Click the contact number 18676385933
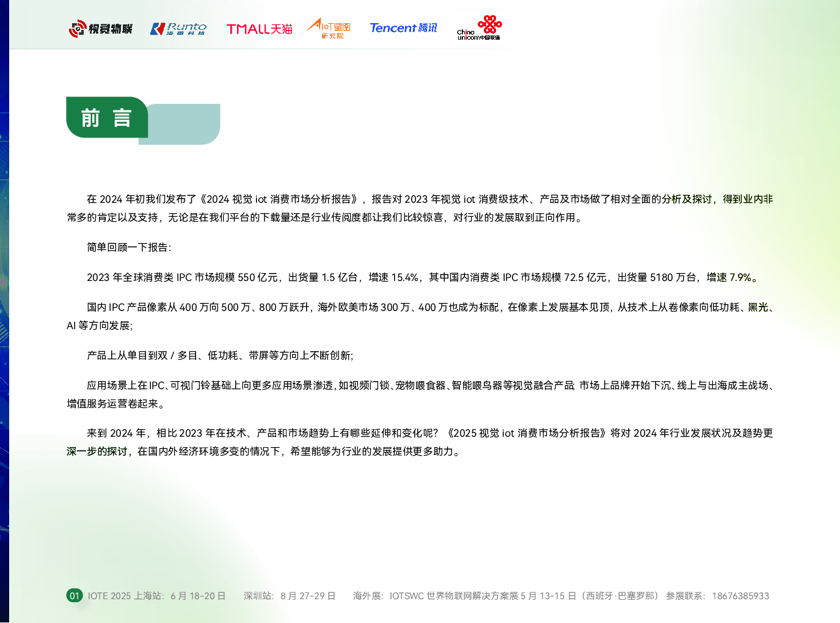Screen dimensions: 840x623 740,596
